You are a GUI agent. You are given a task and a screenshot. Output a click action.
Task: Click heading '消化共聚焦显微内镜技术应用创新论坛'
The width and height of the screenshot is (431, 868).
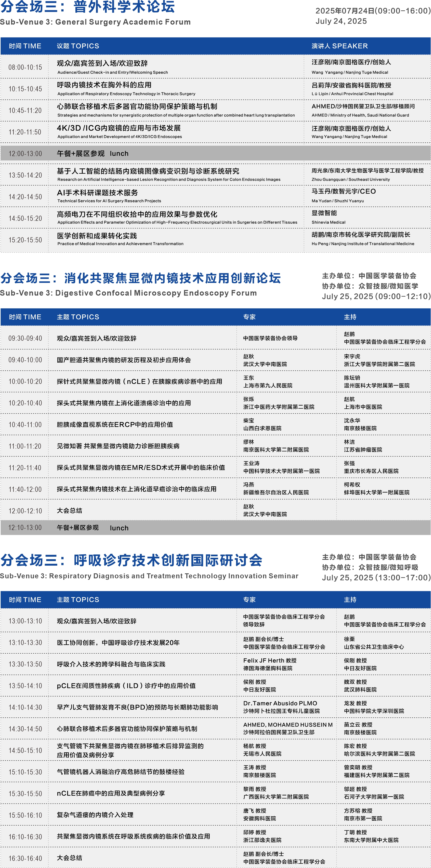[172, 278]
